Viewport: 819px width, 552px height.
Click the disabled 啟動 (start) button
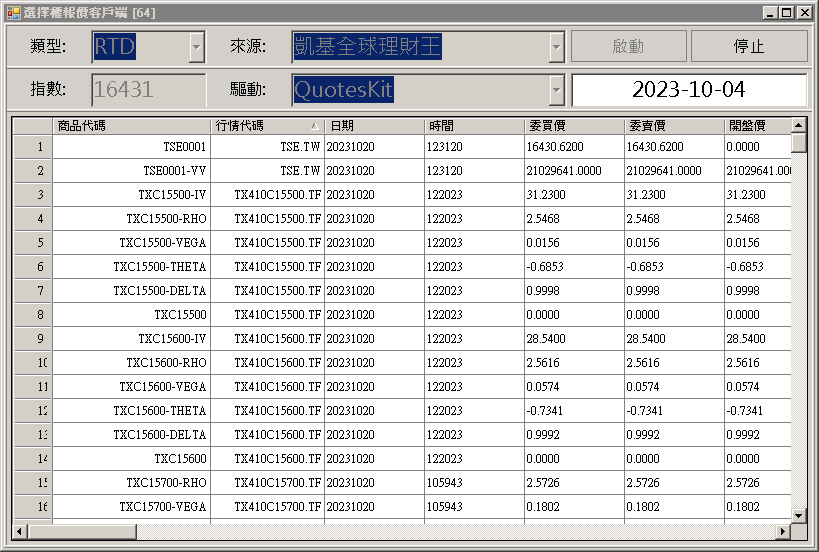[x=628, y=46]
